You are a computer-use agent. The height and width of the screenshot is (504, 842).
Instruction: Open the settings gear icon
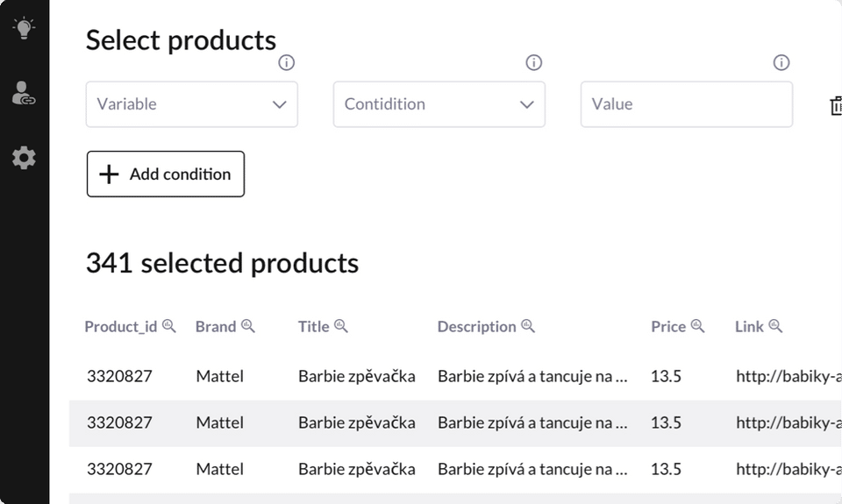tap(24, 158)
